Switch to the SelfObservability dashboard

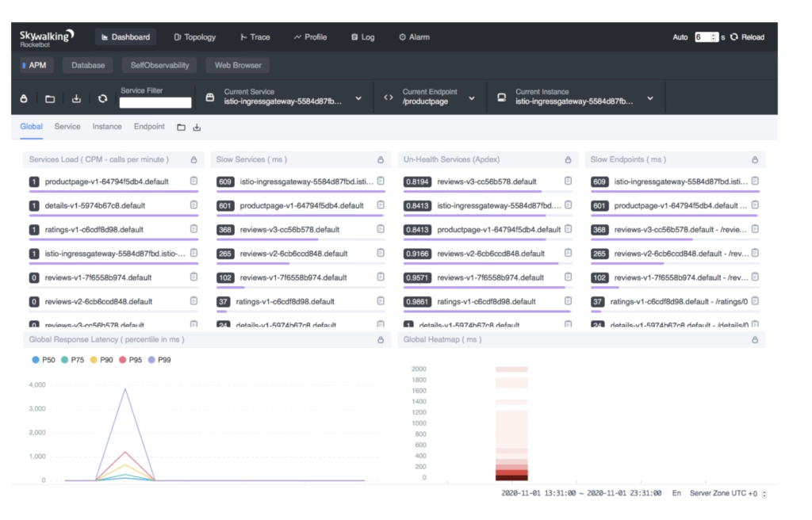(x=159, y=65)
